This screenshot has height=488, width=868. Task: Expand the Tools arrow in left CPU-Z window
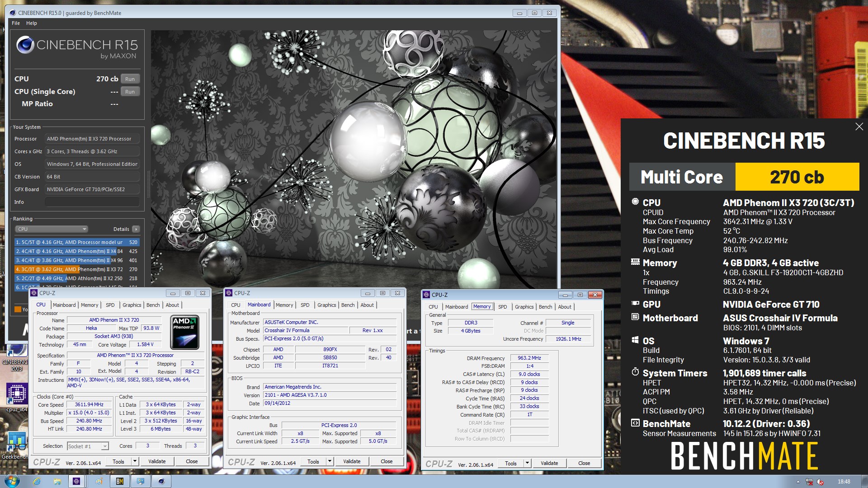(135, 461)
